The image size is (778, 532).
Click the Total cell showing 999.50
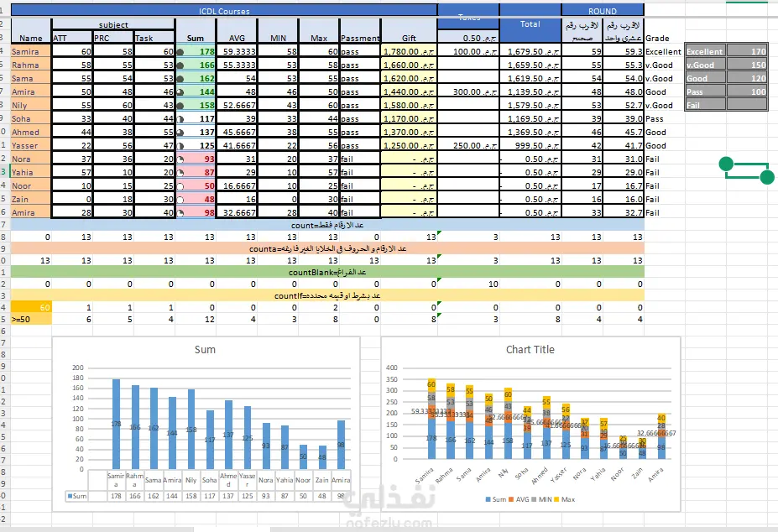coord(530,145)
